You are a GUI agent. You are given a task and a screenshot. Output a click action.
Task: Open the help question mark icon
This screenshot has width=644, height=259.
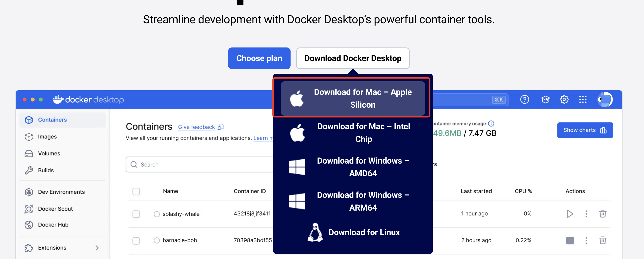pos(524,100)
